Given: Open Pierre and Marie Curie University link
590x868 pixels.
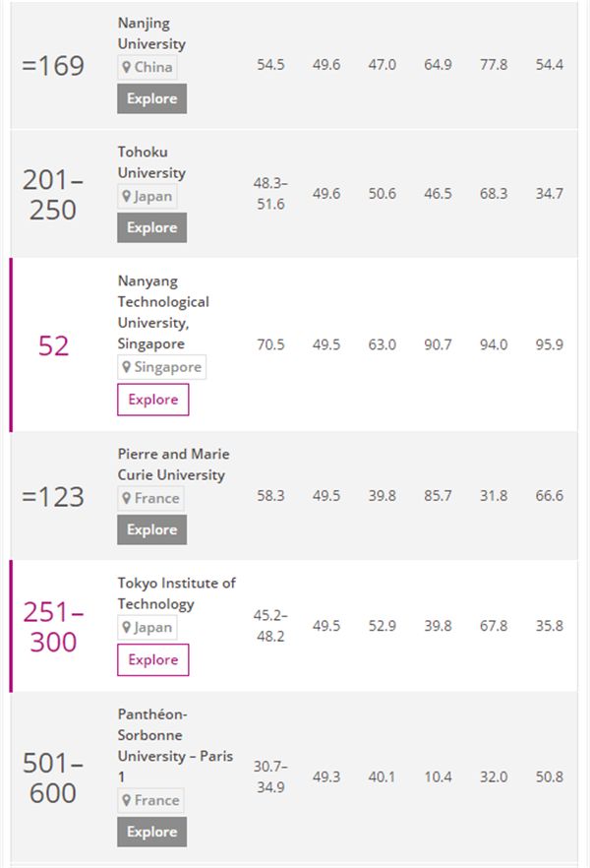Looking at the screenshot, I should click(x=173, y=465).
